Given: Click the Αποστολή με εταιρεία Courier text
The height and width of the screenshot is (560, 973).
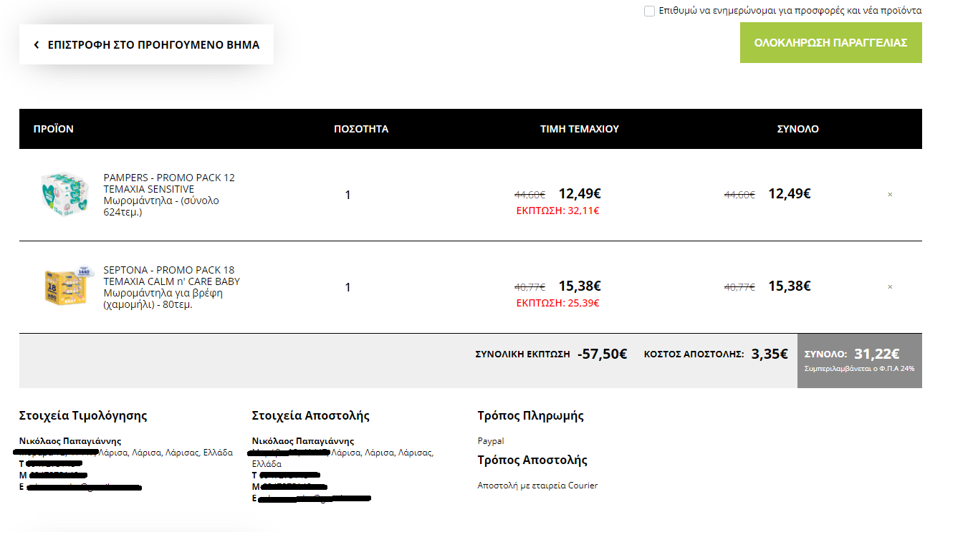Looking at the screenshot, I should 537,486.
